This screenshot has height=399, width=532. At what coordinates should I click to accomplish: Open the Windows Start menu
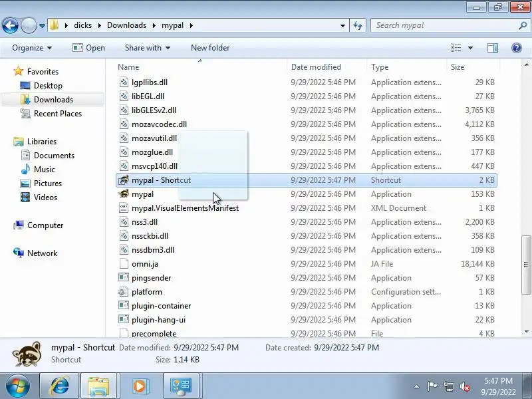click(x=18, y=386)
